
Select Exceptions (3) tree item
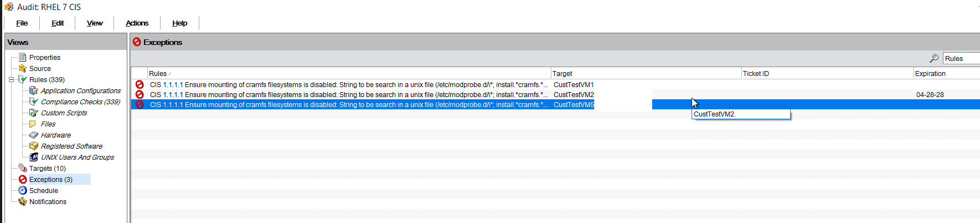[51, 179]
